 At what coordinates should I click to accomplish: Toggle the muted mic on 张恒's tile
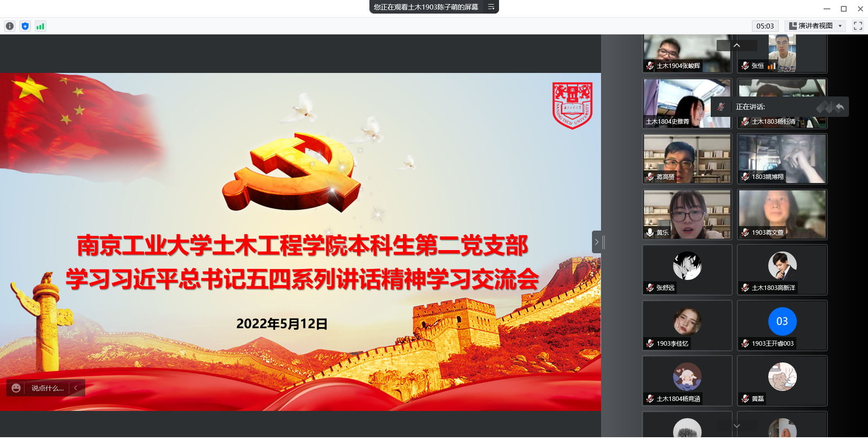745,66
